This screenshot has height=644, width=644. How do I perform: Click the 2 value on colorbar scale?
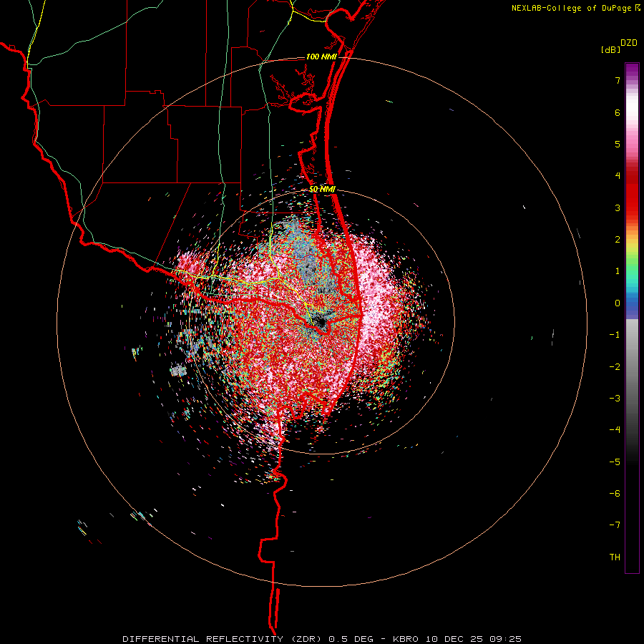coord(618,240)
